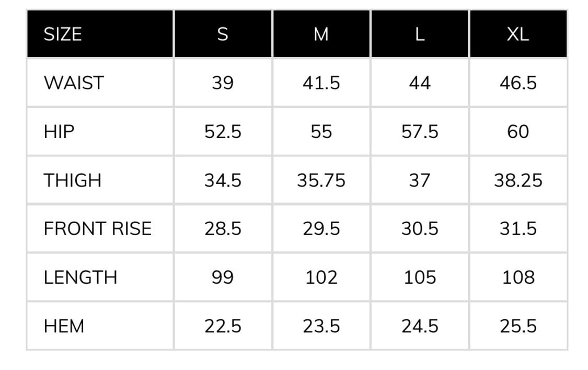This screenshot has height=370, width=588.
Task: Click the THIGH row label
Action: pyautogui.click(x=72, y=180)
